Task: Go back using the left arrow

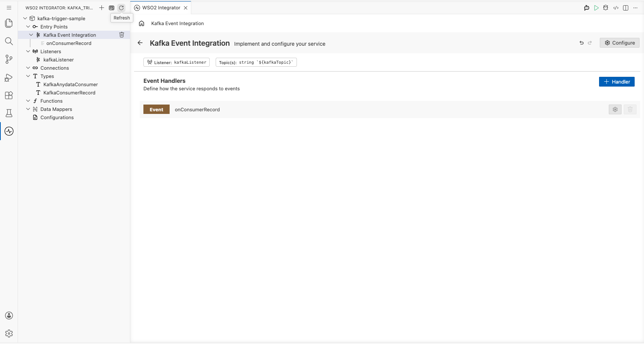Action: click(x=140, y=43)
